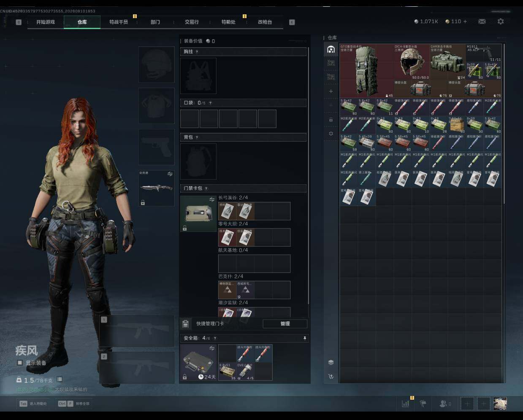Viewport: 523px width, 420px height.
Task: Click the 快捷管理门卡 clipboard icon
Action: tap(185, 324)
